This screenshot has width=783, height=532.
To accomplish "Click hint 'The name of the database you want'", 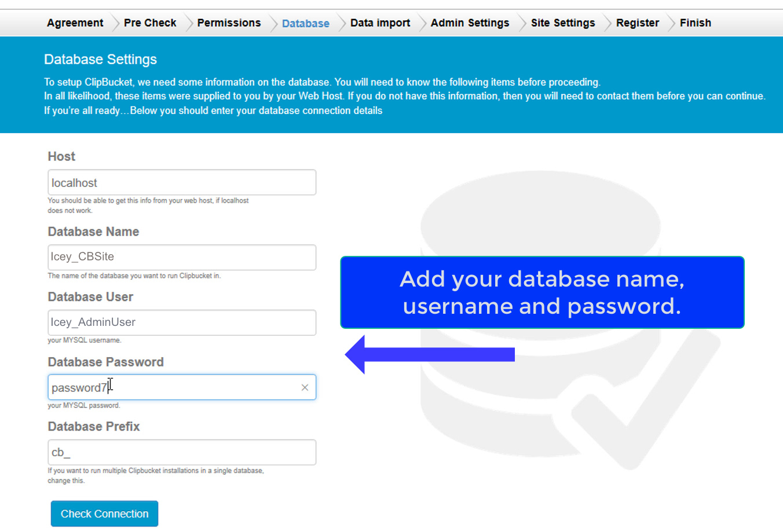I will coord(134,276).
